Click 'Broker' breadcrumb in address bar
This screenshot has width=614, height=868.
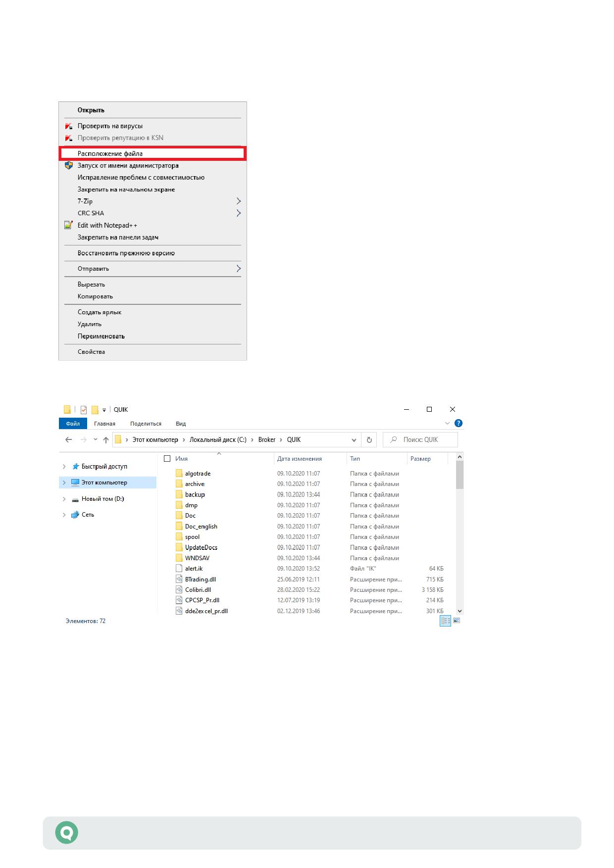(267, 439)
